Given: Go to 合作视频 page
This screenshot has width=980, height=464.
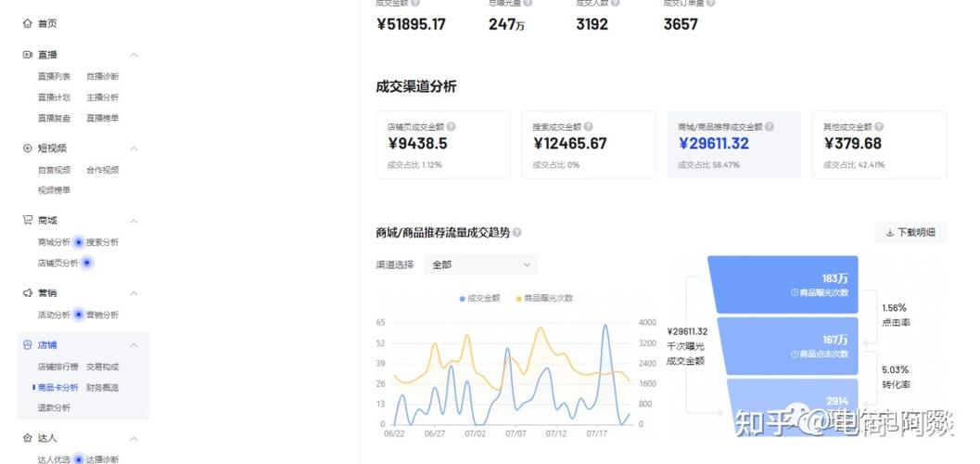Looking at the screenshot, I should (103, 170).
